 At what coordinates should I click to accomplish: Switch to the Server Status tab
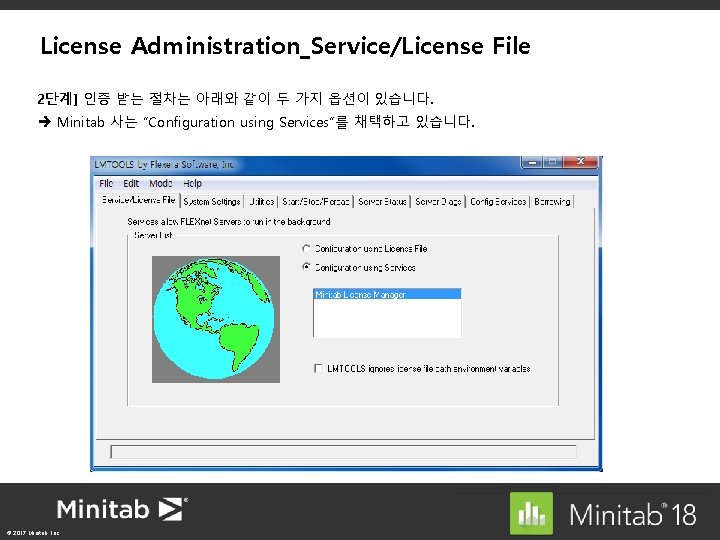[382, 202]
